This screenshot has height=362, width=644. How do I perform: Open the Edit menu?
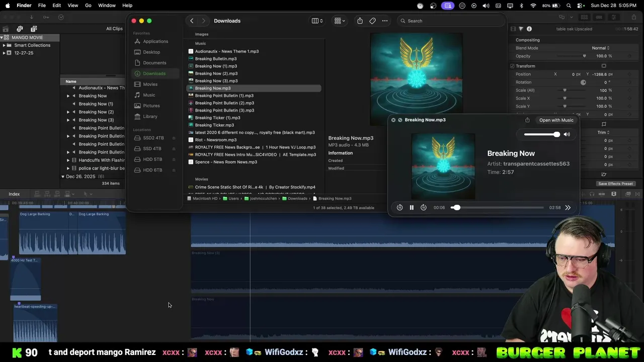(x=57, y=6)
